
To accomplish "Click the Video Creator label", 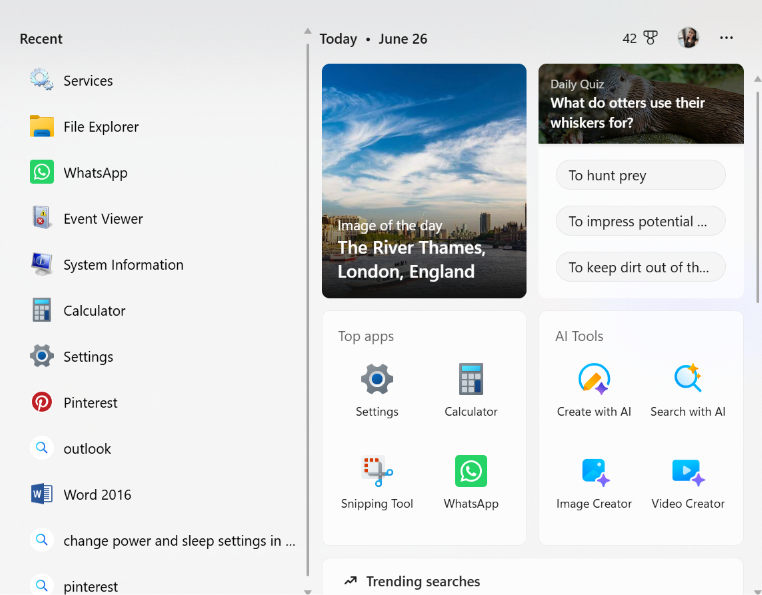I will pyautogui.click(x=688, y=504).
